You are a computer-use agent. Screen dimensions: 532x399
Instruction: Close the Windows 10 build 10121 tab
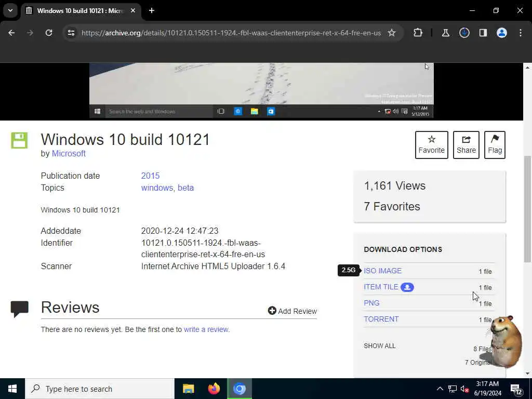click(133, 10)
